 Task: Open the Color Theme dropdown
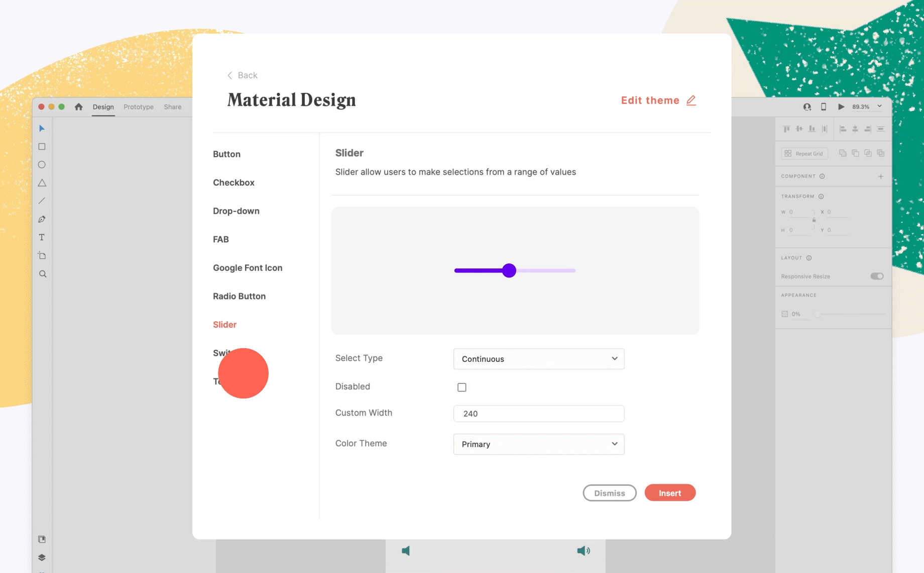(x=538, y=444)
